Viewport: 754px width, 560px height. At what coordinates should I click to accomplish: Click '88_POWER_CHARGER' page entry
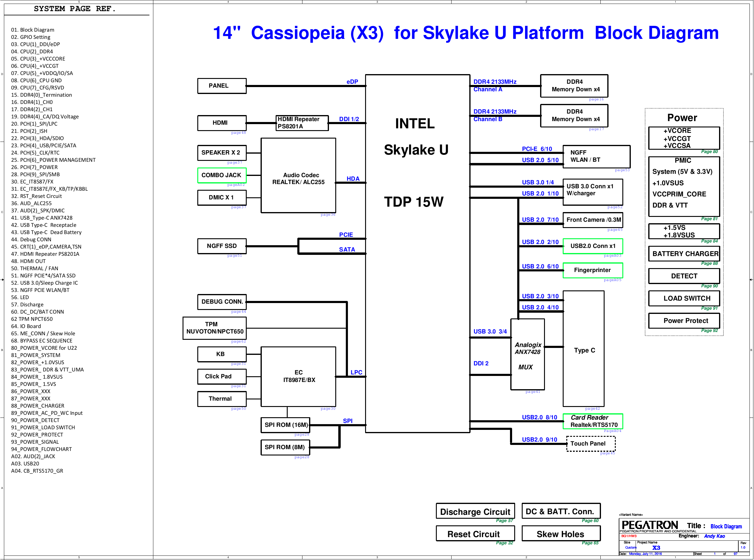[38, 406]
